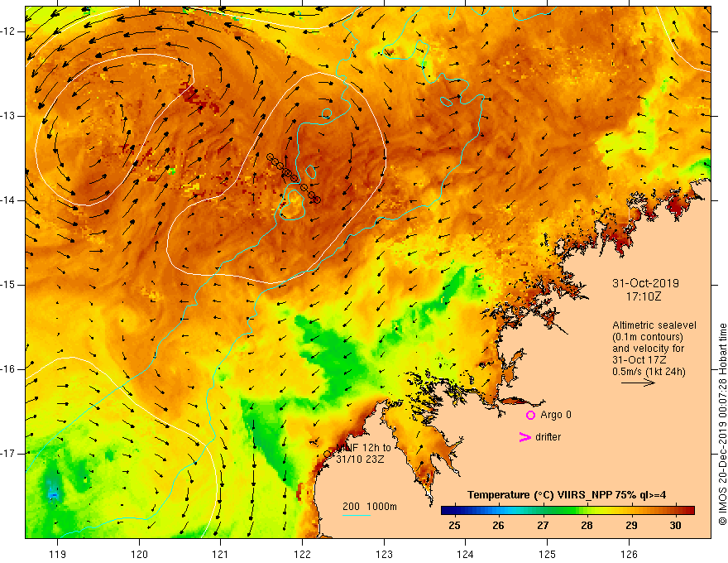The height and width of the screenshot is (563, 728).
Task: Click the colorbar value 26
Action: click(x=498, y=526)
